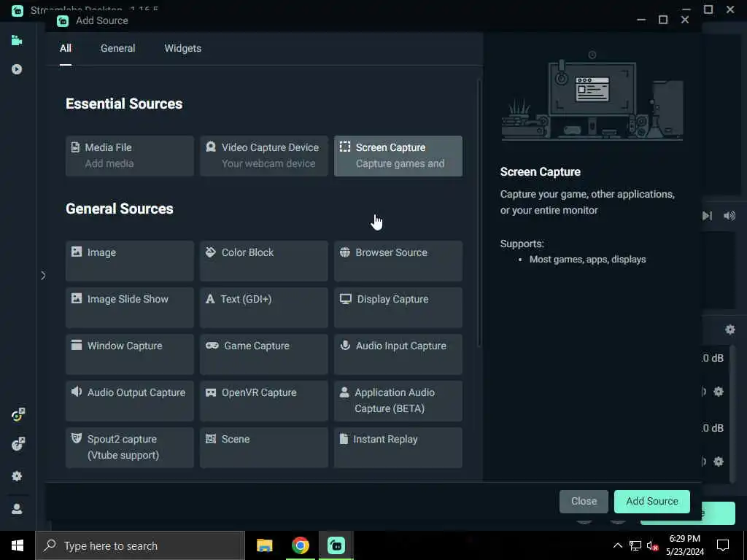The image size is (747, 560).
Task: Select the Image Slide Show source
Action: (130, 307)
